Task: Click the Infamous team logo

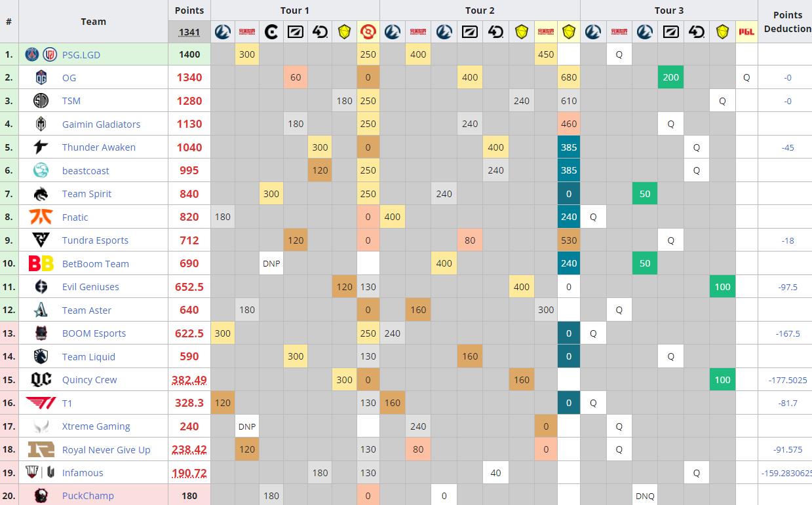Action: click(x=41, y=473)
